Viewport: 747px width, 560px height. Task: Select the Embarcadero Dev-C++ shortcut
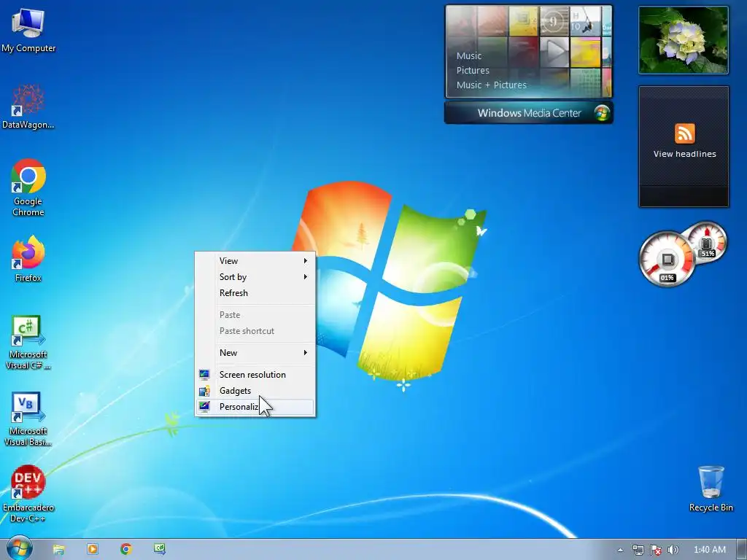tap(28, 494)
